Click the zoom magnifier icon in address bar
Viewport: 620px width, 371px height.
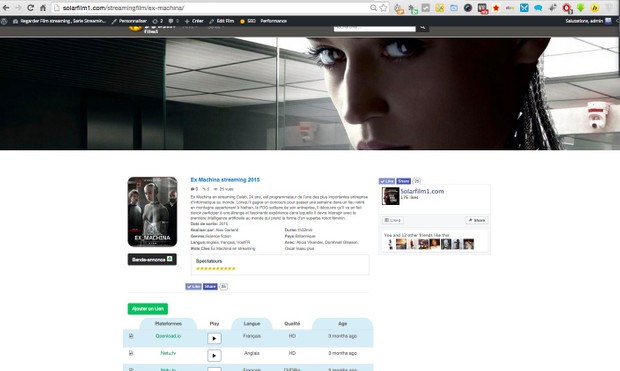pos(373,8)
